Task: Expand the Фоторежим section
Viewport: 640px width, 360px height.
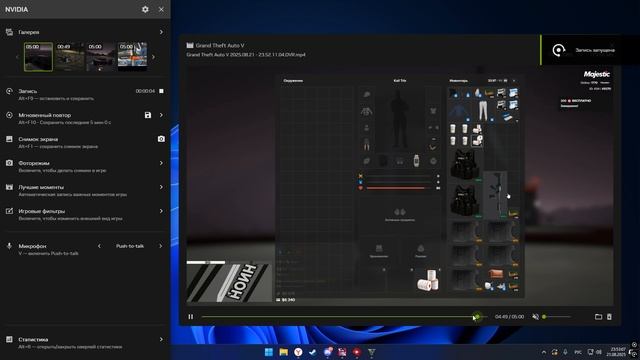Action: 161,163
